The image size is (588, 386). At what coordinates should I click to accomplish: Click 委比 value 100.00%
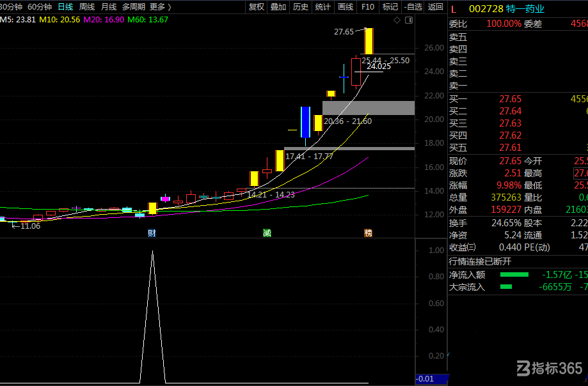(x=504, y=24)
